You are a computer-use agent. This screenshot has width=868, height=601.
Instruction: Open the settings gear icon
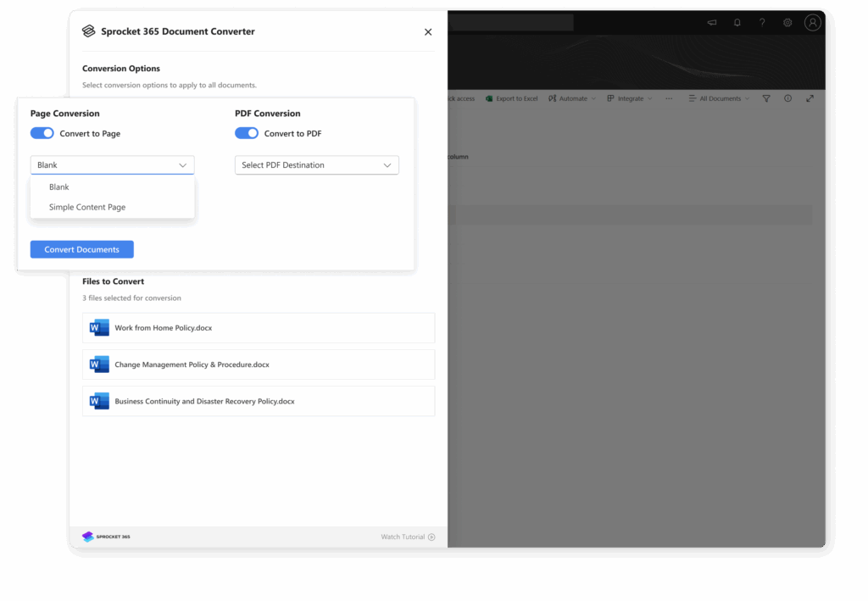(x=787, y=23)
